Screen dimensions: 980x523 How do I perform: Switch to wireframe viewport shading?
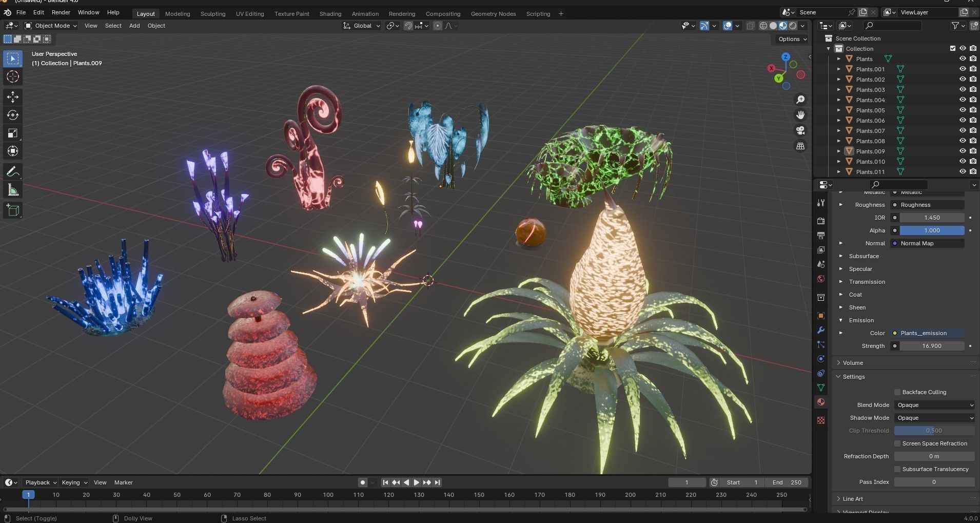coord(763,26)
